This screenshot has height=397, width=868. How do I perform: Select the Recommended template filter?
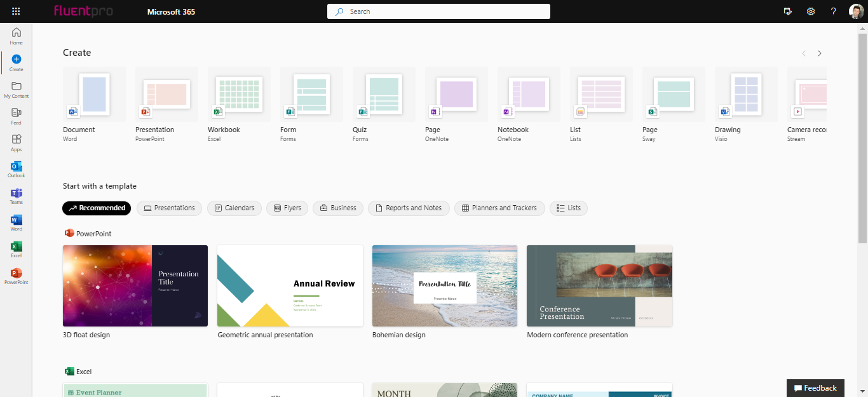pos(97,208)
